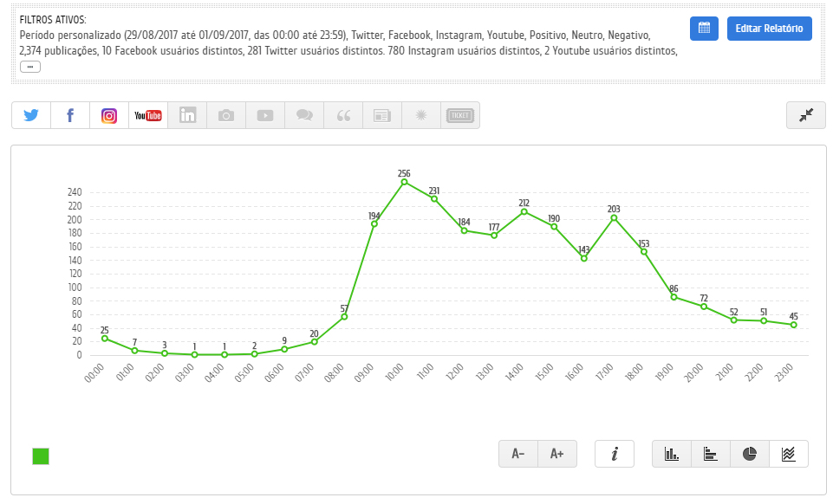
Task: Switch to vertical bar chart view
Action: tap(672, 454)
